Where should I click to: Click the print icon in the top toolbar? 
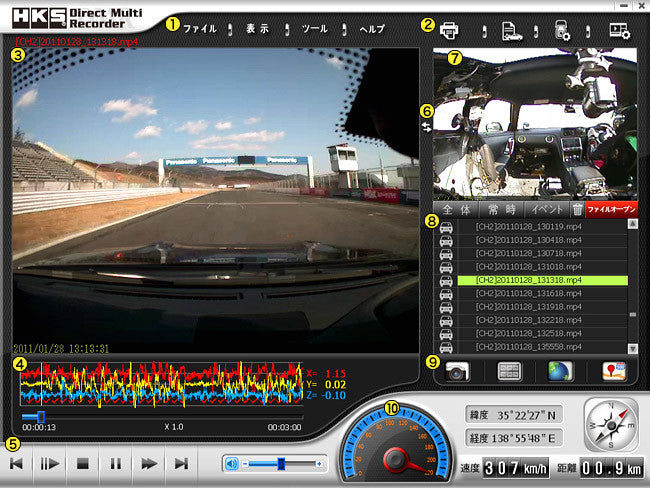coord(450,29)
